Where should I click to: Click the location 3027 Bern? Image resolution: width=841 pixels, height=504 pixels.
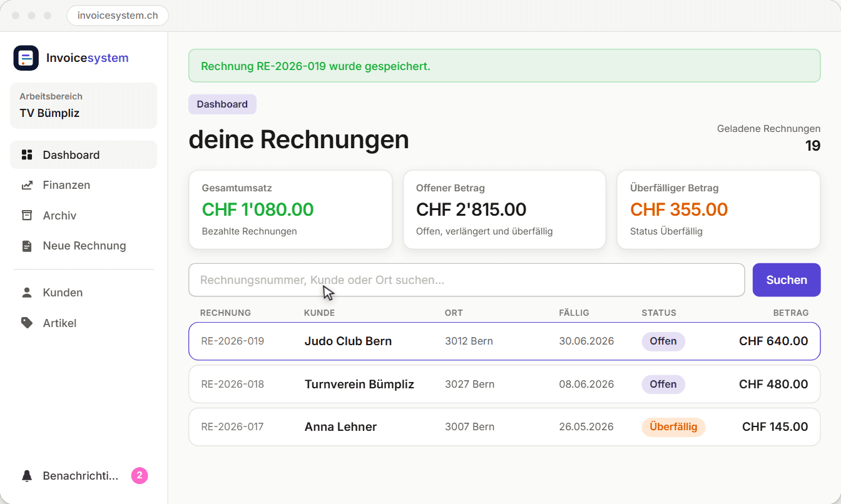coord(469,384)
